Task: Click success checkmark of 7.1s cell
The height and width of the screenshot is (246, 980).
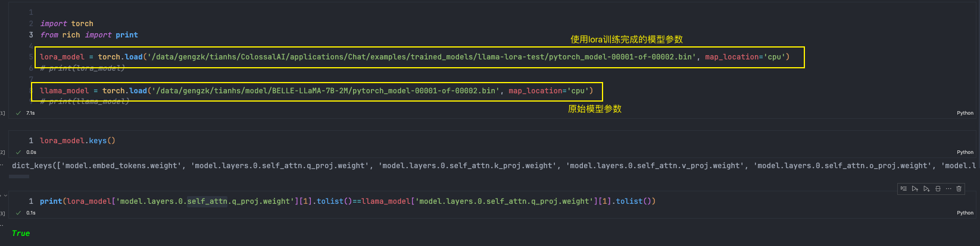Action: 18,113
